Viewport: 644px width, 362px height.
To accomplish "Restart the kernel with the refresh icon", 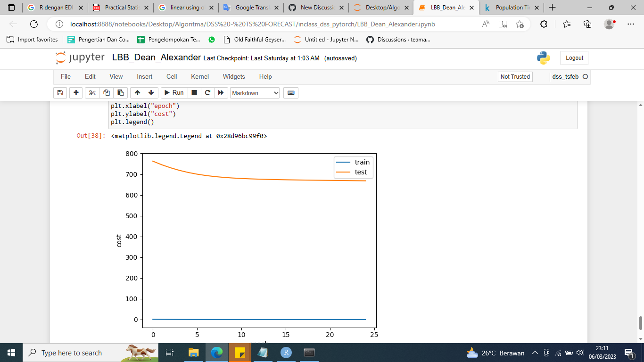I will (x=207, y=93).
